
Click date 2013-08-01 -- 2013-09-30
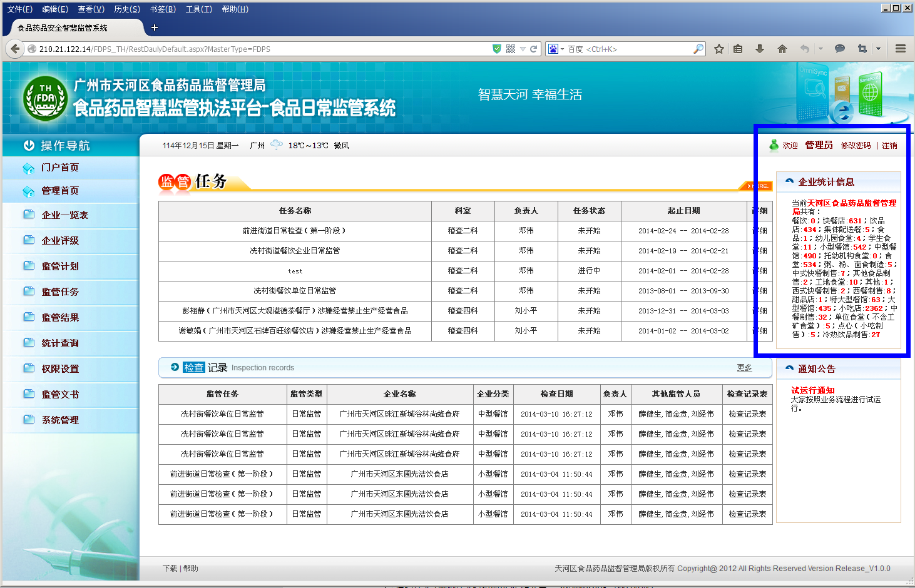683,291
